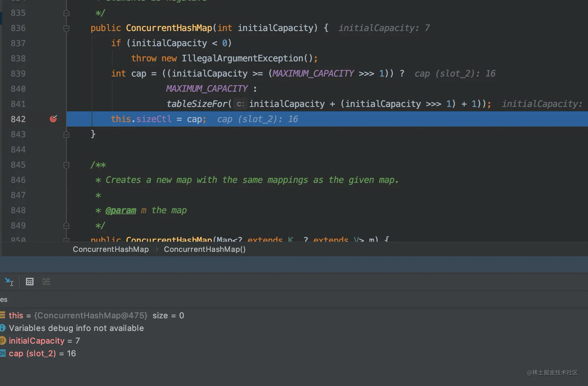
Task: Collapse the constructor fold marker at line 836
Action: (66, 28)
